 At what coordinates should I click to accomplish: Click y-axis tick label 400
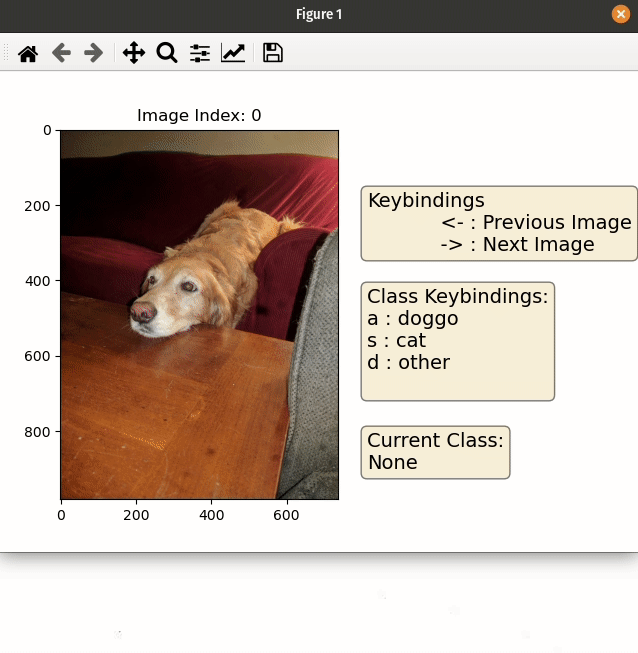coord(37,281)
